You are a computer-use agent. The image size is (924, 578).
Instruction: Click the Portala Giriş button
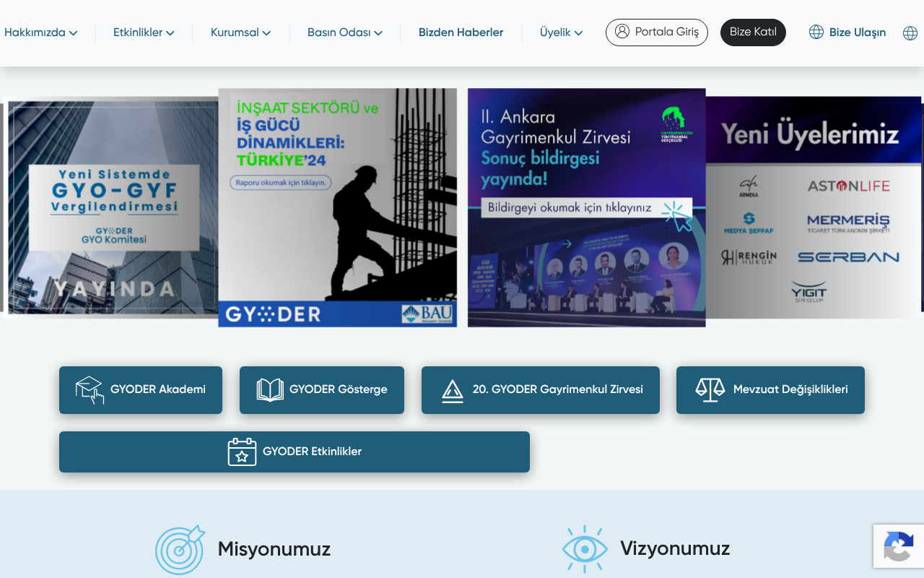point(657,33)
